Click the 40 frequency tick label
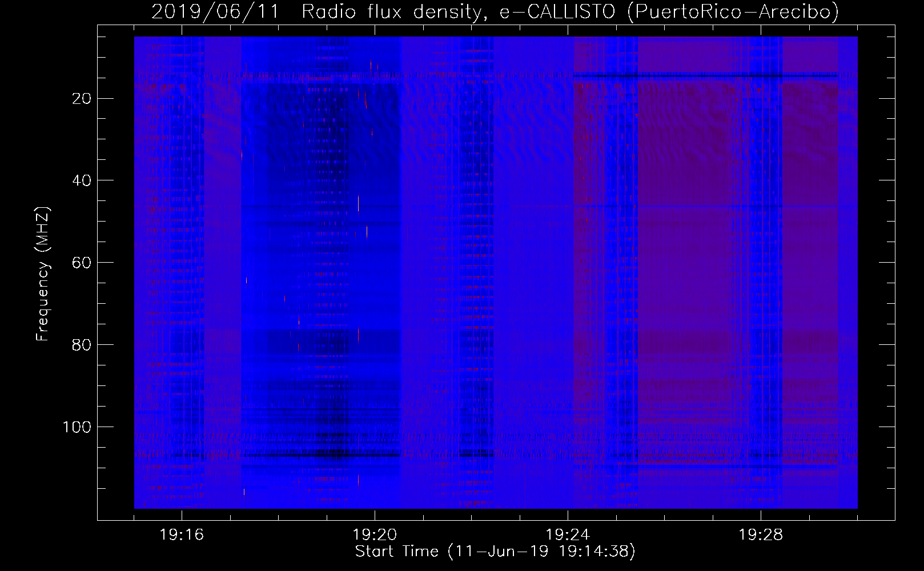This screenshot has width=924, height=571. [x=82, y=180]
